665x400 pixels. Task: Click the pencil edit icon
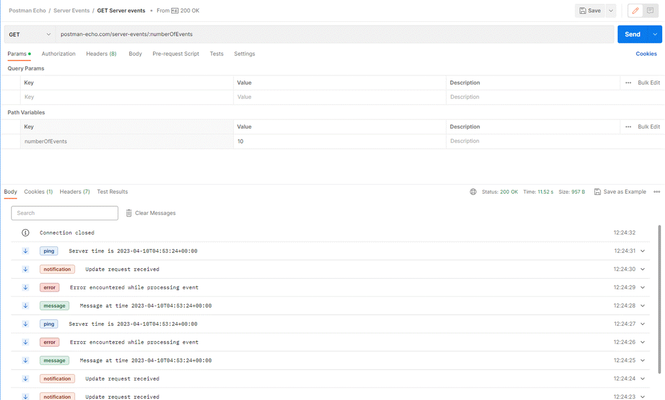(x=635, y=11)
